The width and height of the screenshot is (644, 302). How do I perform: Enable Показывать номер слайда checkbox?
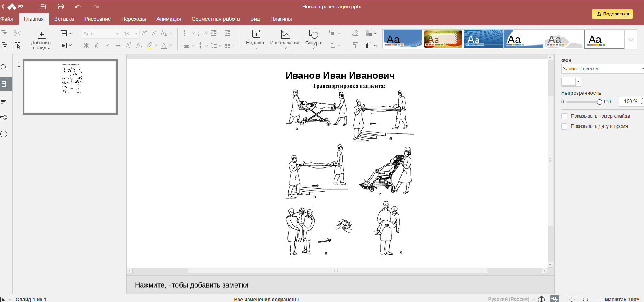tap(564, 116)
